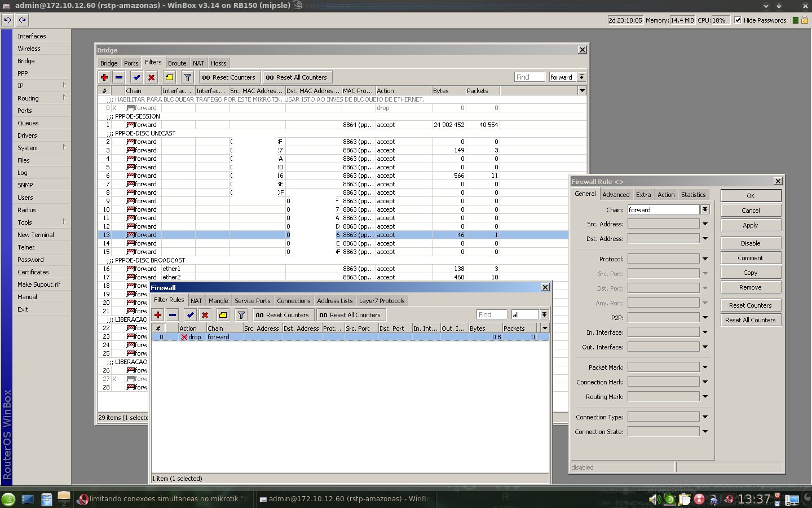This screenshot has width=812, height=508.
Task: Click Reset All Counters in Bridge toolbar
Action: tap(296, 77)
